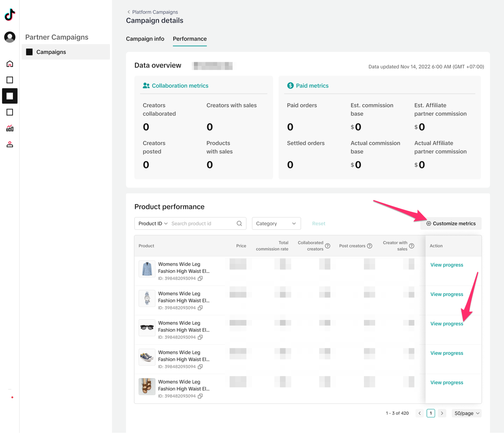Click the Search product id field
This screenshot has width=504, height=438.
coord(202,223)
